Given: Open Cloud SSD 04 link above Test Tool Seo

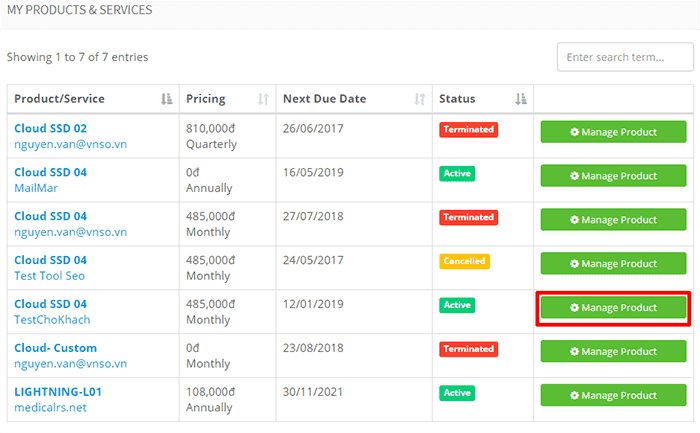Looking at the screenshot, I should click(x=50, y=260).
